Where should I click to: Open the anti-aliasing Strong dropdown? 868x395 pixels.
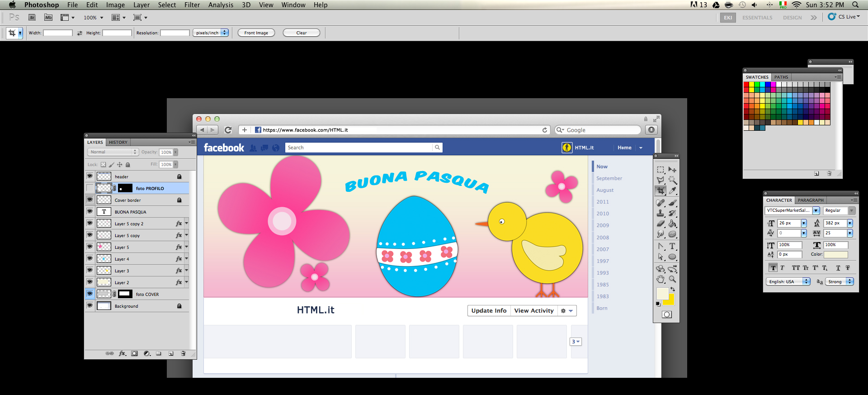click(840, 281)
